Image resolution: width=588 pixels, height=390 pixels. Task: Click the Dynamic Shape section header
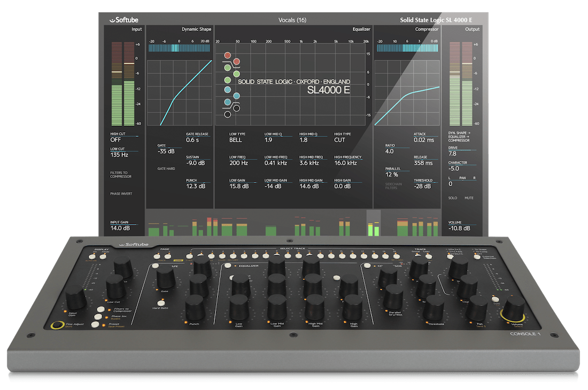point(196,29)
